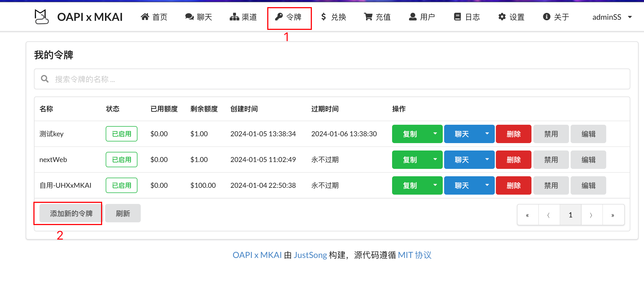The image size is (644, 301).
Task: Focus the 搜索令牌的名称 search field
Action: pos(332,79)
